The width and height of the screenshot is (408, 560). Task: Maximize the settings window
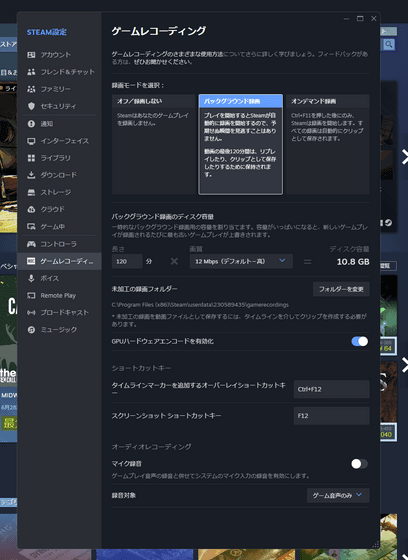360,19
